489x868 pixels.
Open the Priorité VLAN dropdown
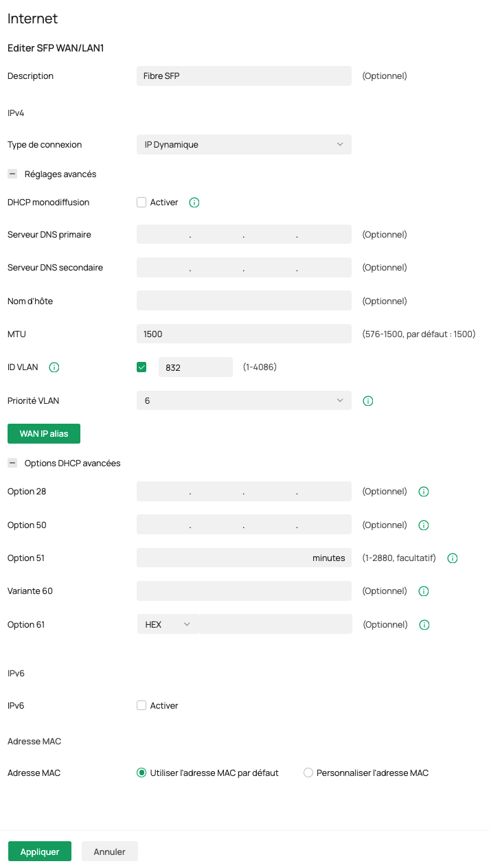[244, 401]
